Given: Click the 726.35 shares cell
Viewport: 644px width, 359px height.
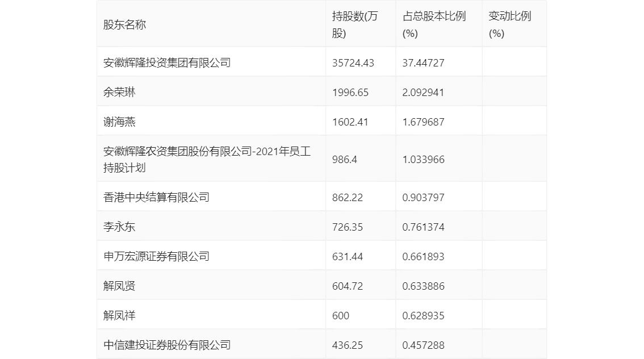Looking at the screenshot, I should [348, 227].
